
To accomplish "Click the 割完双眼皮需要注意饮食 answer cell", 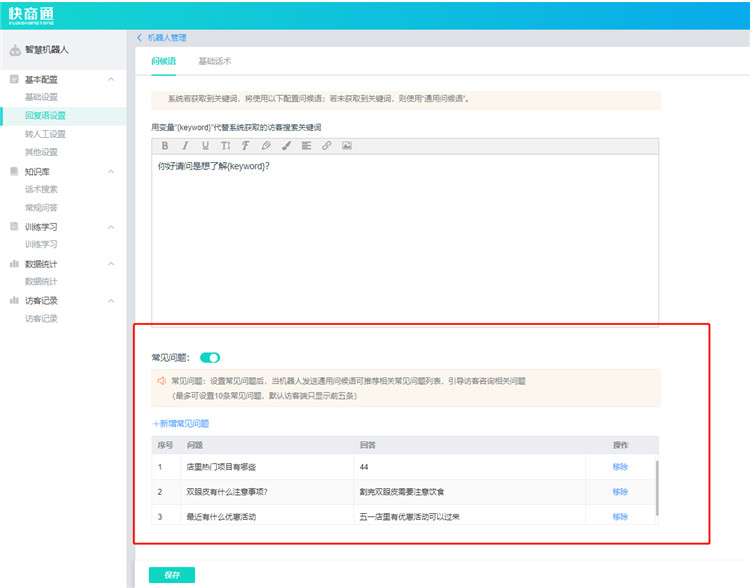I will 469,492.
